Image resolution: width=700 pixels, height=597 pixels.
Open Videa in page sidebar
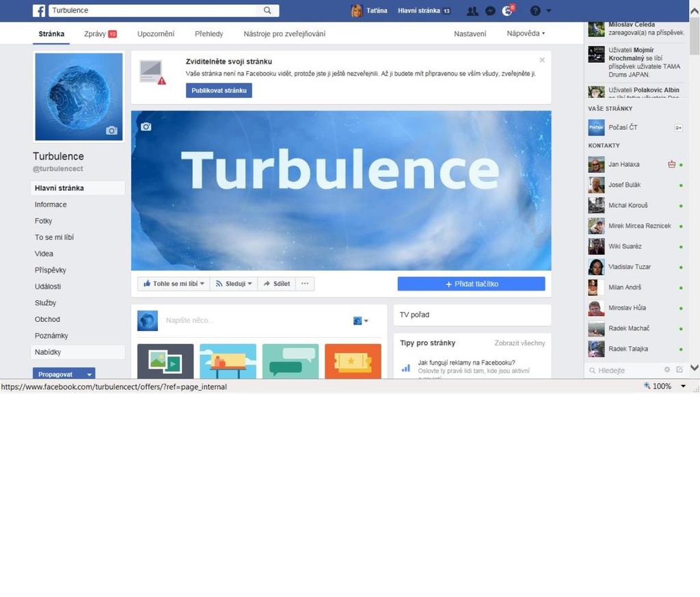coord(44,254)
